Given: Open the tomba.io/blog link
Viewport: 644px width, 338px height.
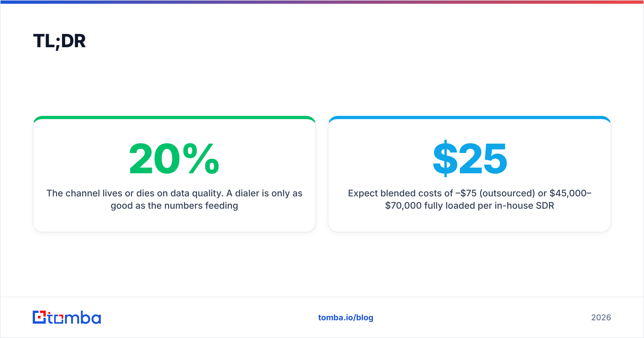Looking at the screenshot, I should [346, 317].
